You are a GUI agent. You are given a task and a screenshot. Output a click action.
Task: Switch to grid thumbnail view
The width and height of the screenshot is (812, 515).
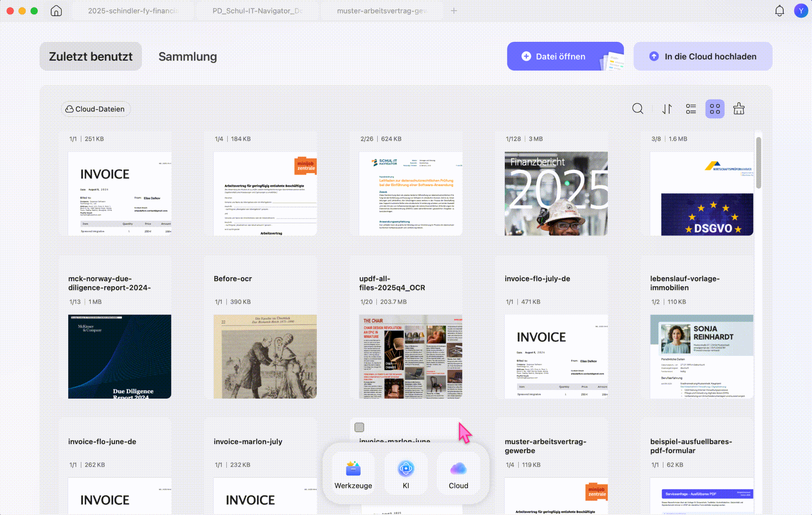[x=715, y=109]
